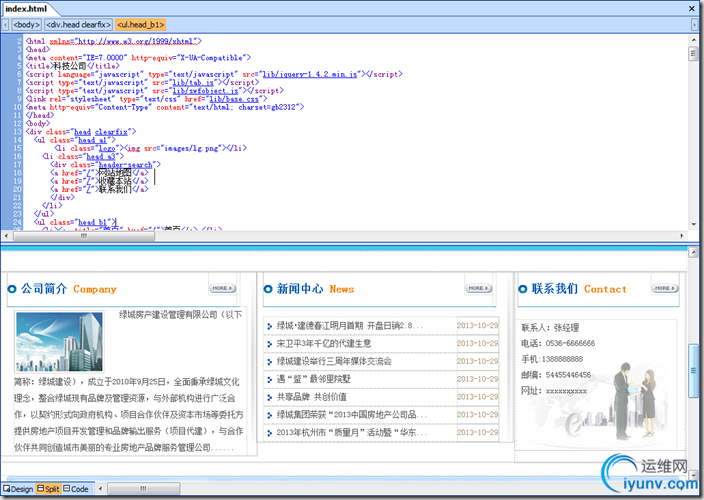Click the lib/tab.js link in code

point(194,83)
